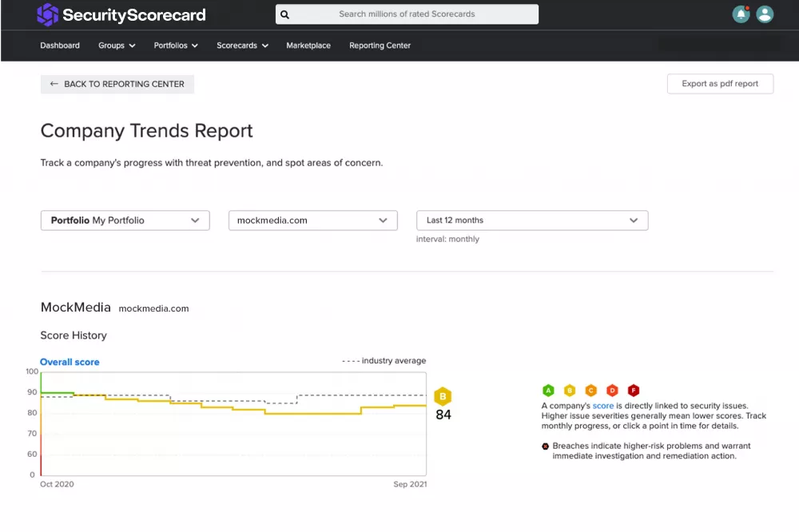This screenshot has width=799, height=532.
Task: Click the Oct 2020 axis label
Action: [x=57, y=484]
